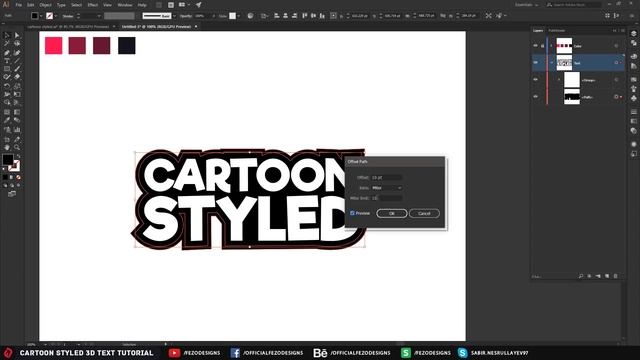Open the brush definition Basic dropdown

click(x=174, y=16)
